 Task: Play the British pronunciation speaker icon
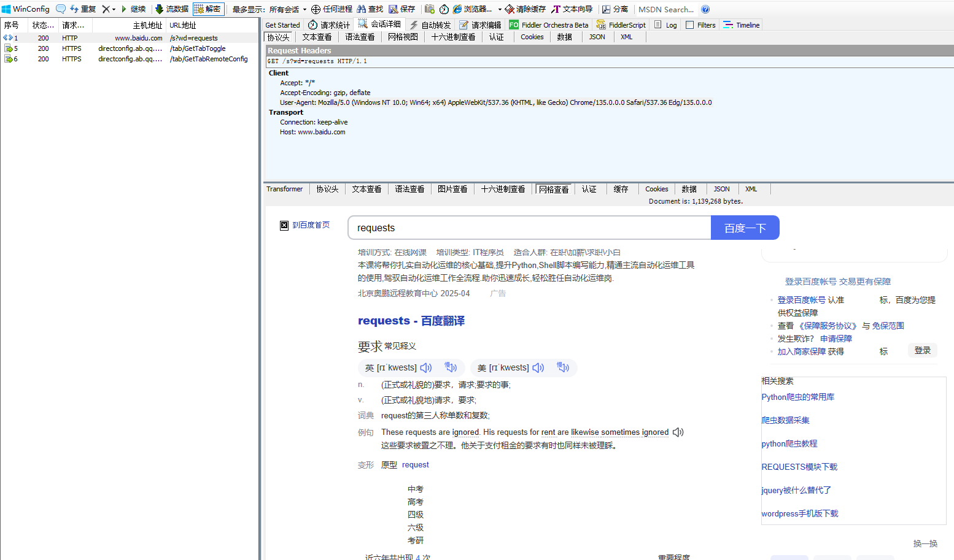[426, 367]
